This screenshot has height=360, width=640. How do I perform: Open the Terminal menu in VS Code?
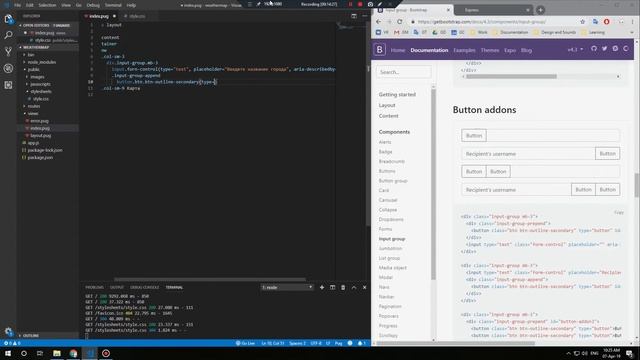113,5
